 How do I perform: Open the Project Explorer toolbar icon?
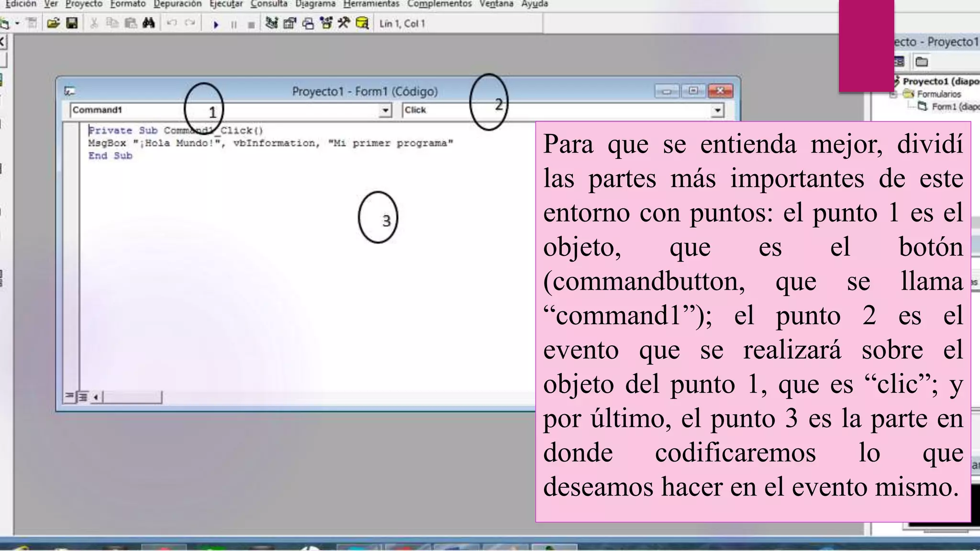click(x=272, y=23)
